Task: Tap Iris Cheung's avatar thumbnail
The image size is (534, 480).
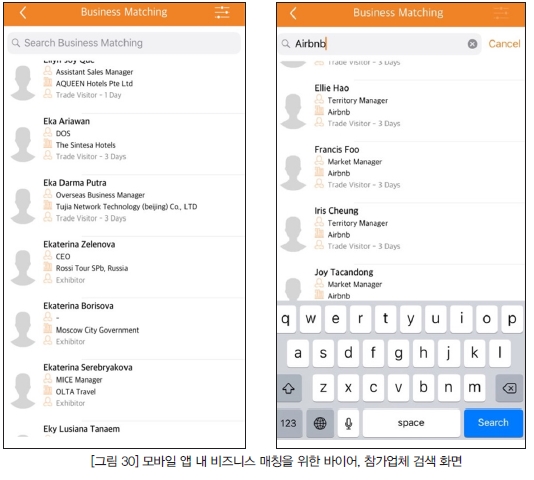Action: 293,234
